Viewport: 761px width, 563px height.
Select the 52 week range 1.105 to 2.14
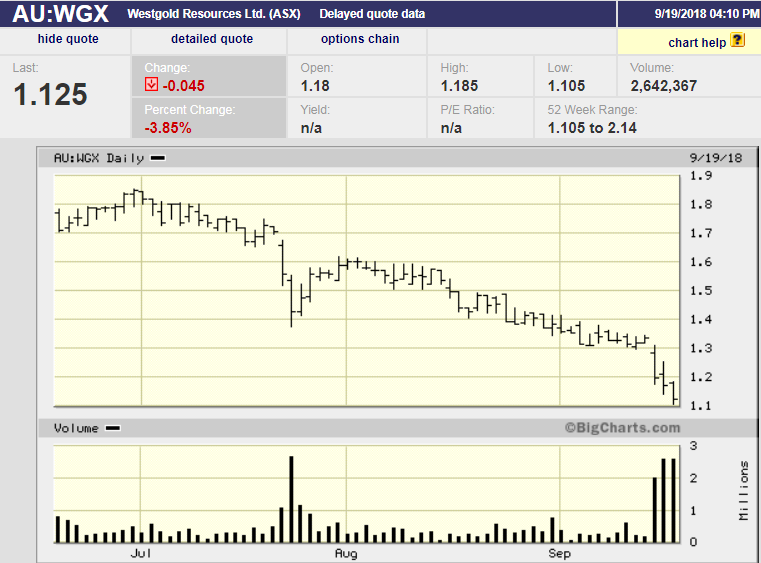pos(592,128)
